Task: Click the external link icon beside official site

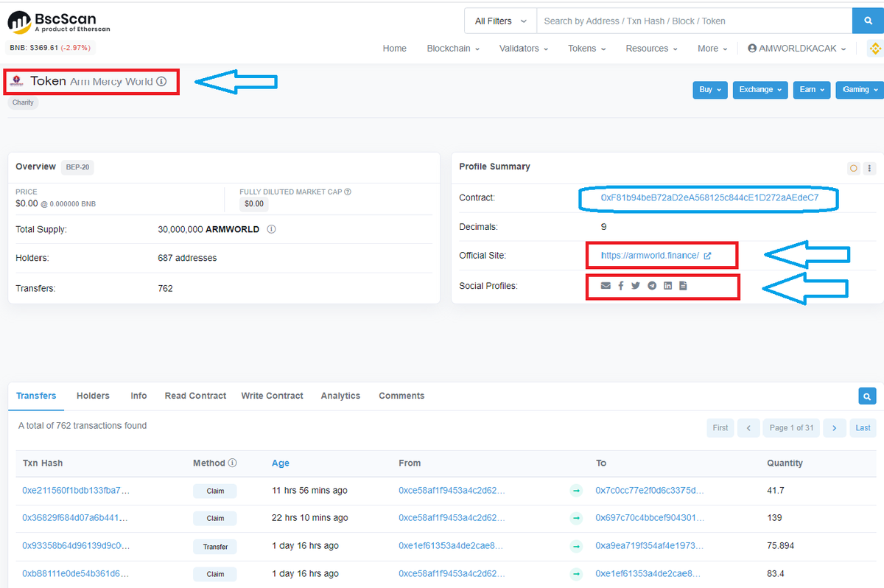Action: [708, 256]
